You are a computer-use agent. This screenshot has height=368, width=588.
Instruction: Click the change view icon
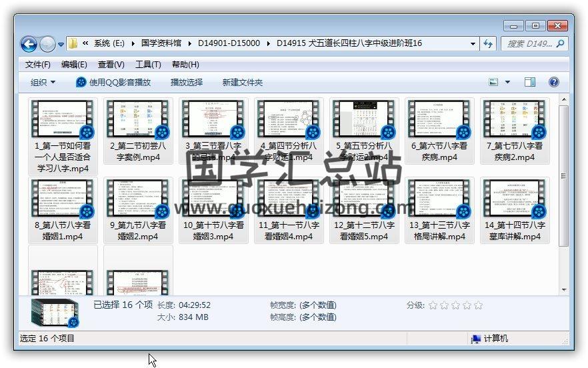(493, 82)
